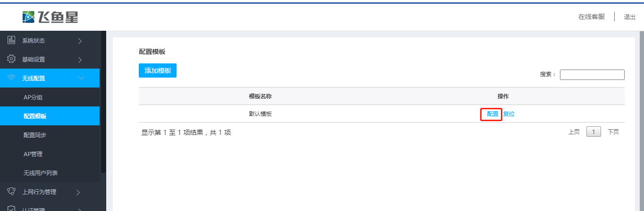This screenshot has height=211, width=644.
Task: Click 配置 link for 默认模板
Action: tap(492, 114)
